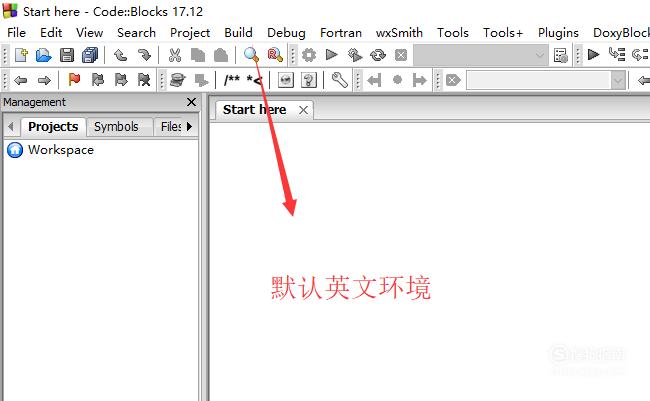
Task: Click the Replace icon in toolbar
Action: coord(275,55)
